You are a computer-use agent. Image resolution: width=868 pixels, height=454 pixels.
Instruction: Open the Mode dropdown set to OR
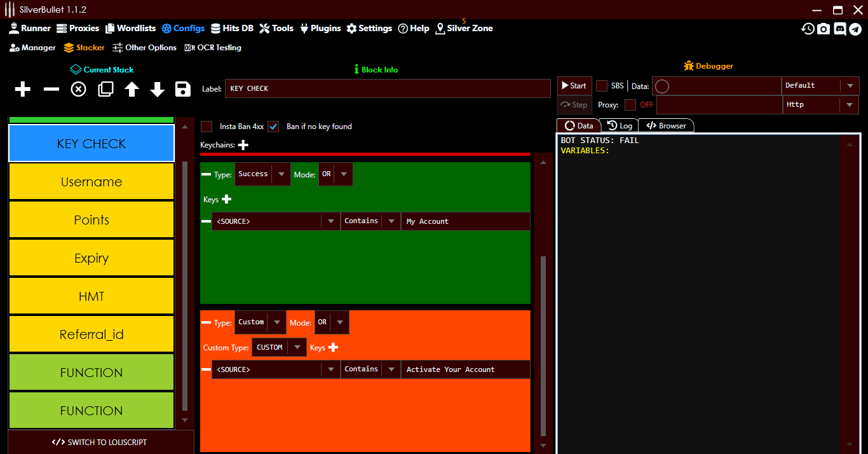point(336,174)
